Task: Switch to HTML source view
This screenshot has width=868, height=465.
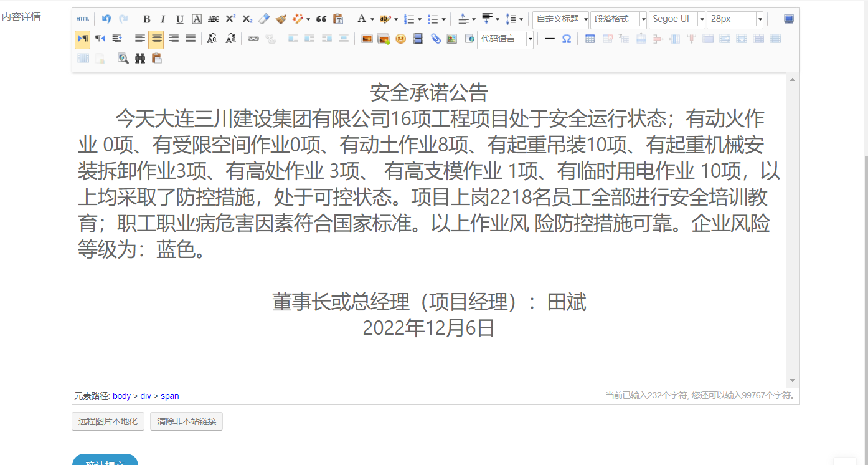Action: click(x=83, y=19)
